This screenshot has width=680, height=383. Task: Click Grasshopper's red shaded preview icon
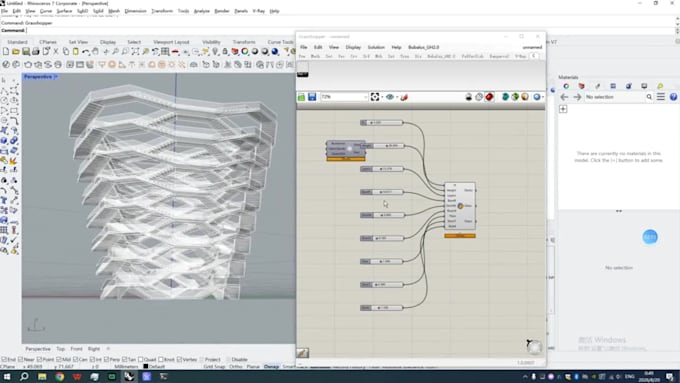coord(489,97)
